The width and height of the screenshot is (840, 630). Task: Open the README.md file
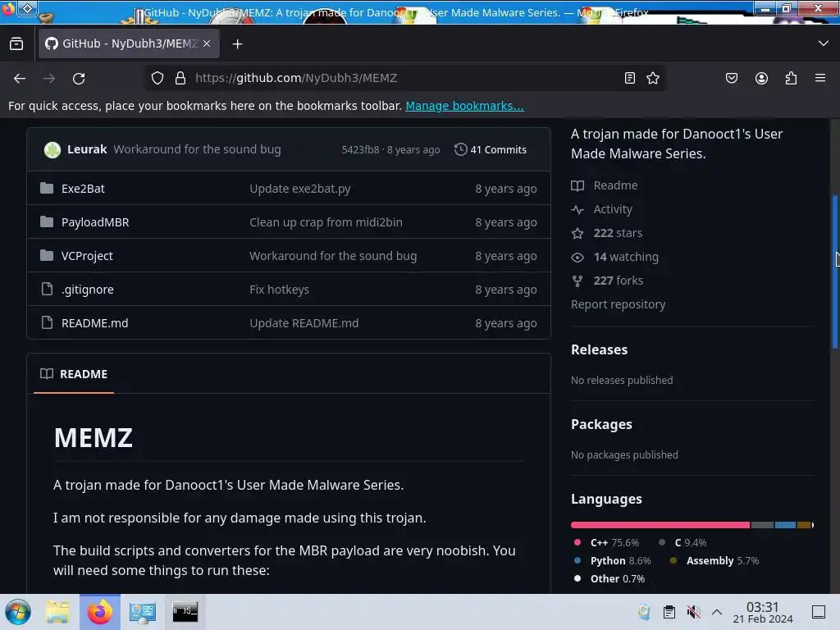pos(95,323)
